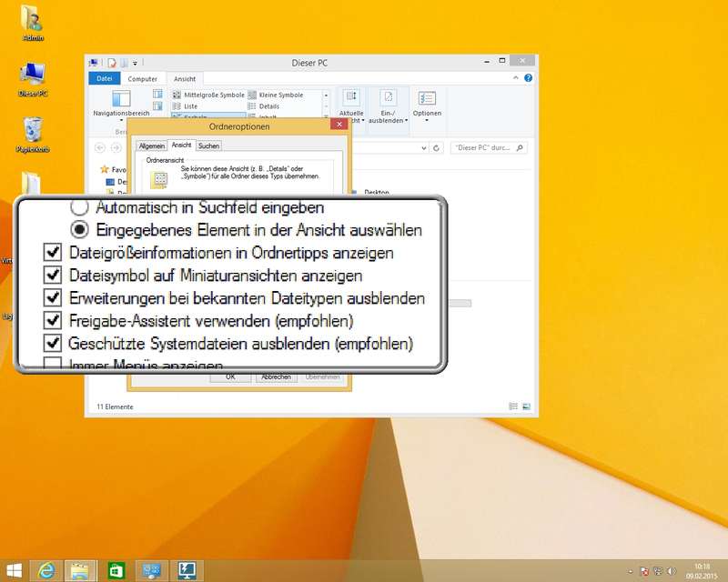Select the Admin folder desktop icon
This screenshot has height=582, width=728.
(x=32, y=23)
